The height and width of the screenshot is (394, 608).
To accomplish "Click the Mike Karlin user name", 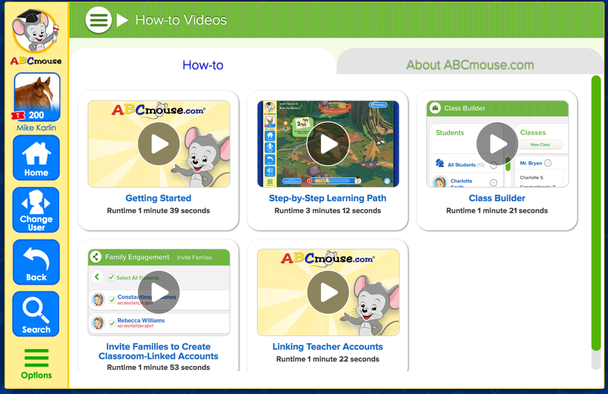I will [36, 128].
